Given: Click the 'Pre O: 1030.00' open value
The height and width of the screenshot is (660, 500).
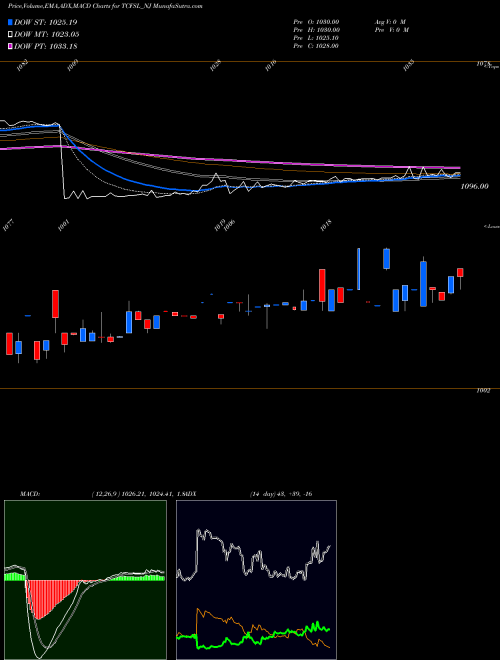Looking at the screenshot, I should [x=316, y=22].
